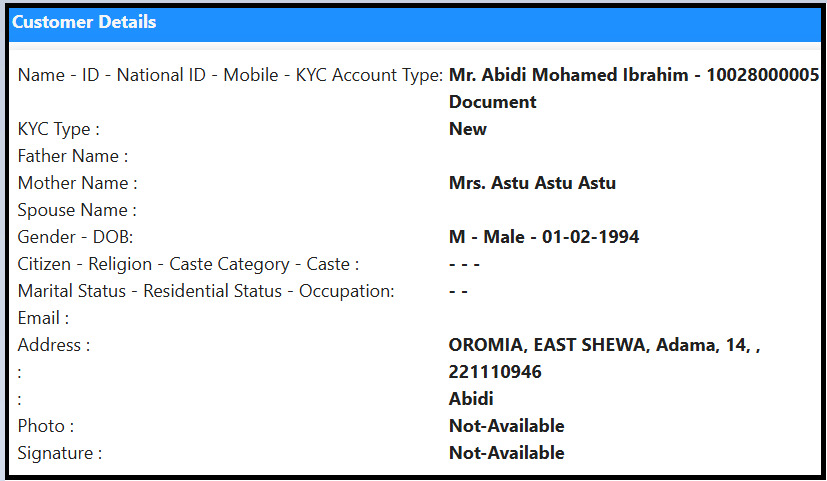Select the Mrs. Astu Astu Astu value
This screenshot has width=827, height=481.
tap(532, 183)
